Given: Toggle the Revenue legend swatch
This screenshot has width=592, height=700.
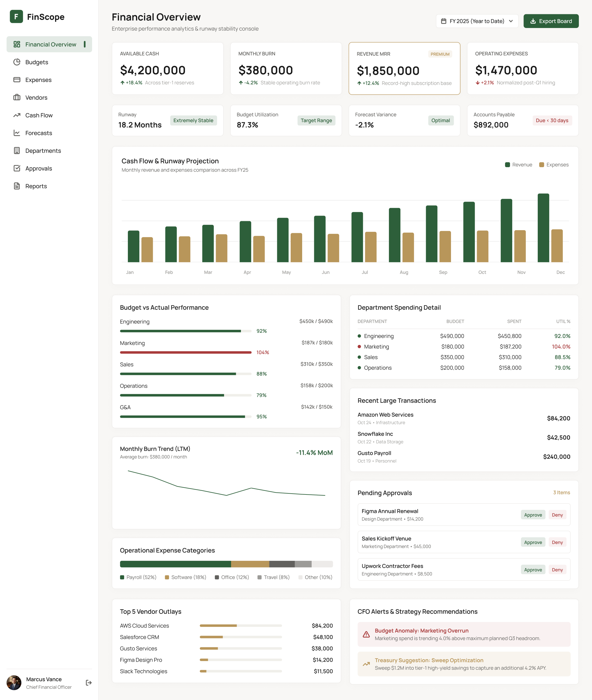Looking at the screenshot, I should point(508,165).
